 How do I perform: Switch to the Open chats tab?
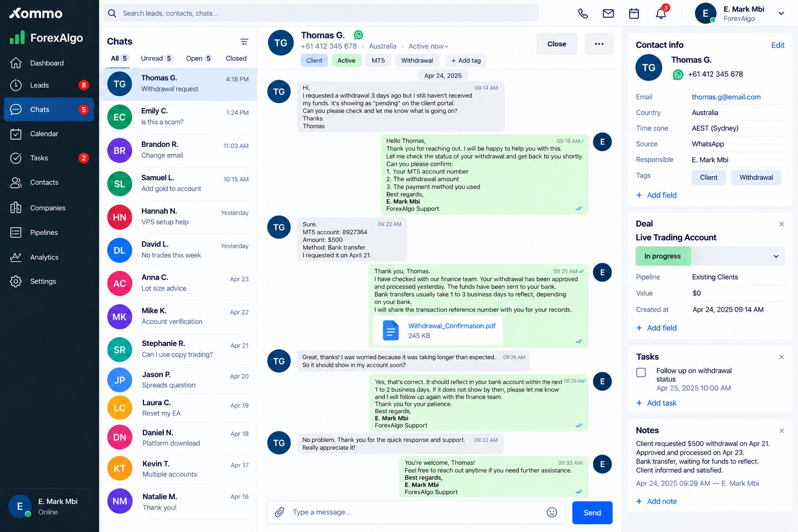[199, 58]
